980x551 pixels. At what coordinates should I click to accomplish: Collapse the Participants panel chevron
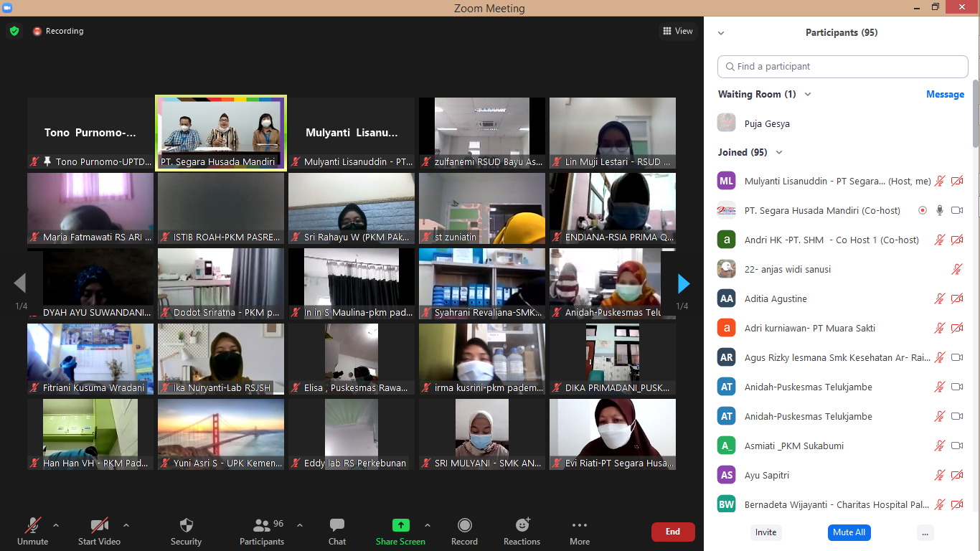[x=721, y=33]
